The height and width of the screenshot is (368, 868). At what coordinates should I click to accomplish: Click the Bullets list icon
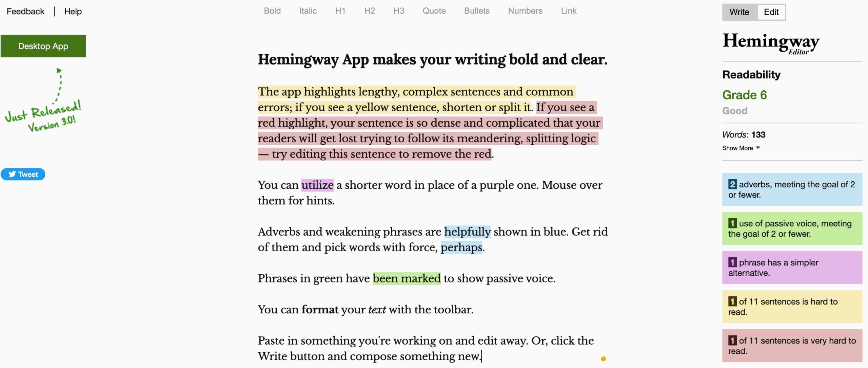pyautogui.click(x=477, y=11)
